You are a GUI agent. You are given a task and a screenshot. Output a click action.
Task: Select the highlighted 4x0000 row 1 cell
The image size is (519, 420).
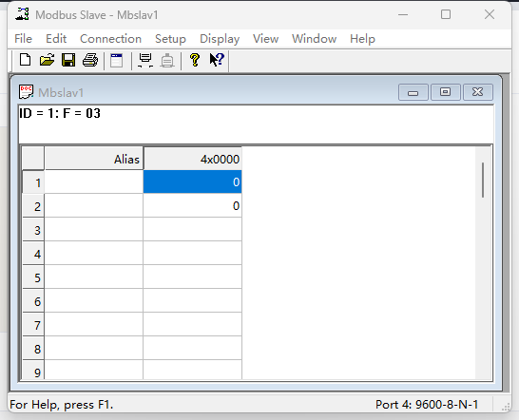coord(192,181)
